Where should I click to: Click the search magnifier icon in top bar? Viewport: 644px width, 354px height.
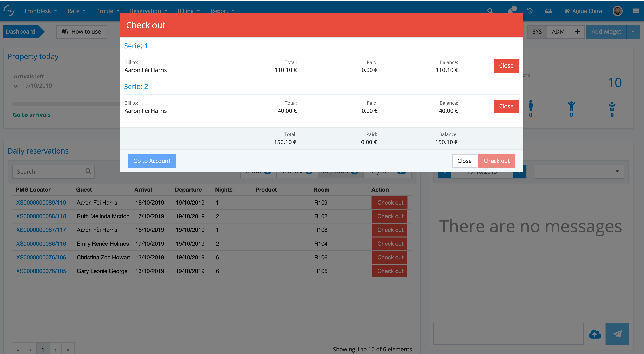(x=490, y=11)
